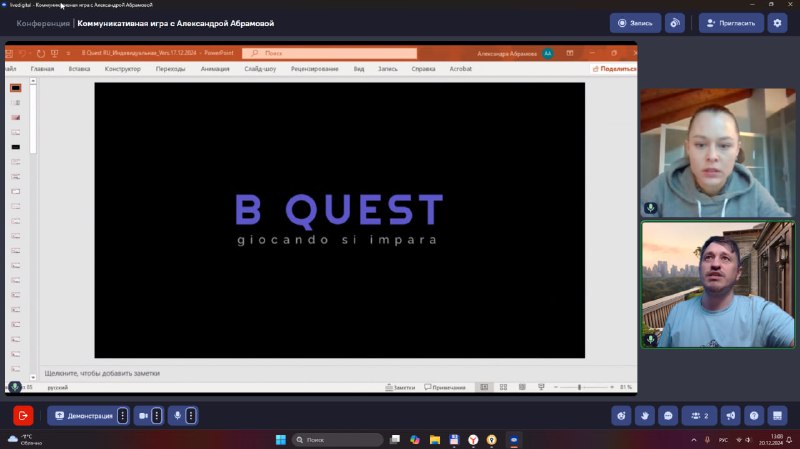Start slideshow from quick access toolbar
800x449 pixels.
tap(54, 53)
